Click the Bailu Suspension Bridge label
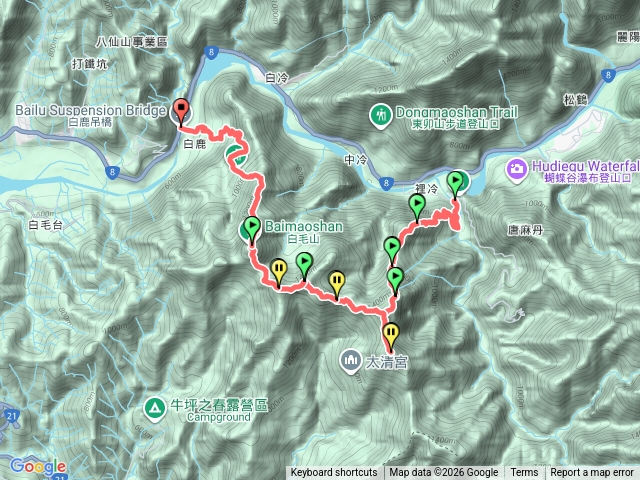640x480 pixels. pyautogui.click(x=90, y=115)
